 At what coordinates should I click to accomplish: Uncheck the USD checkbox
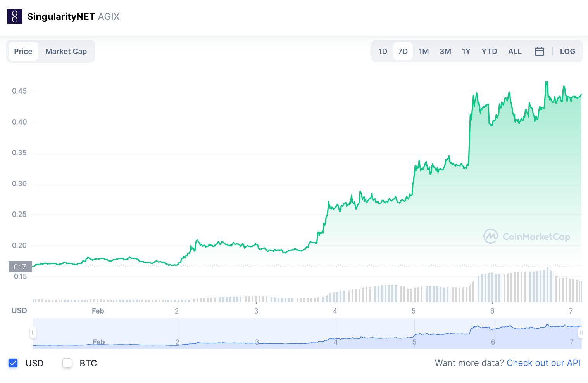coord(13,363)
